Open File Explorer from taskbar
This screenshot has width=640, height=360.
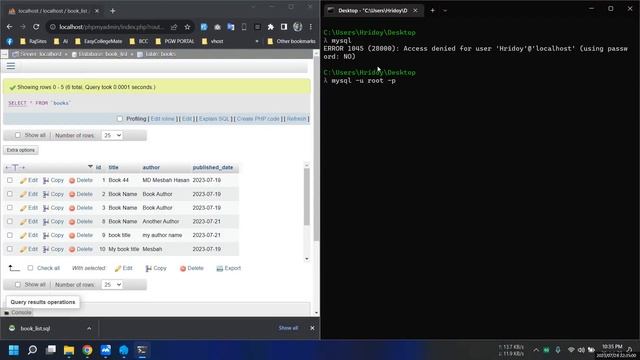pos(69,350)
